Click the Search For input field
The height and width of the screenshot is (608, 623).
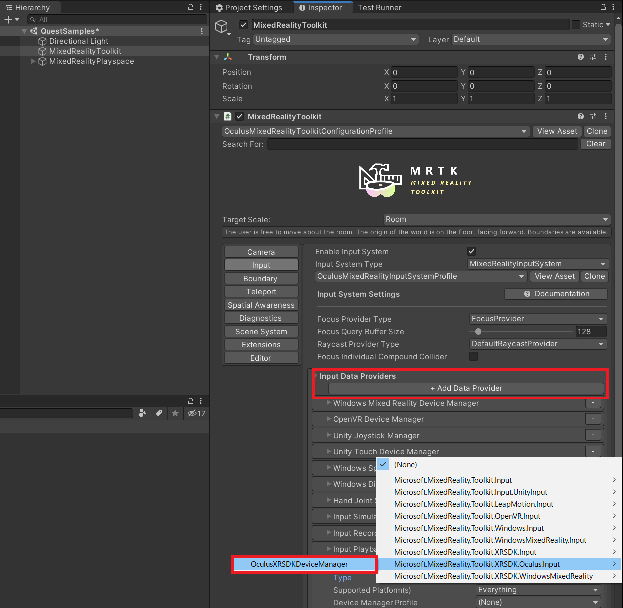tap(422, 144)
